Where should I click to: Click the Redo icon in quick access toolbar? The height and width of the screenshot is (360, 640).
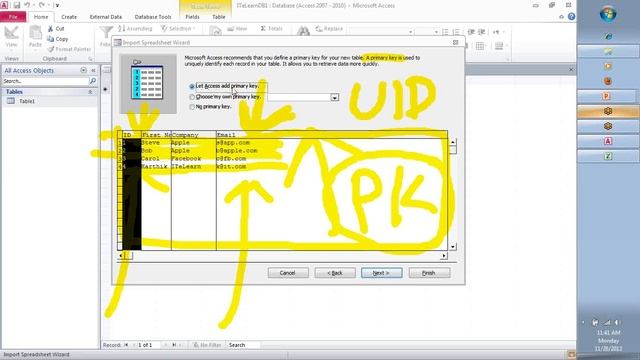click(41, 5)
